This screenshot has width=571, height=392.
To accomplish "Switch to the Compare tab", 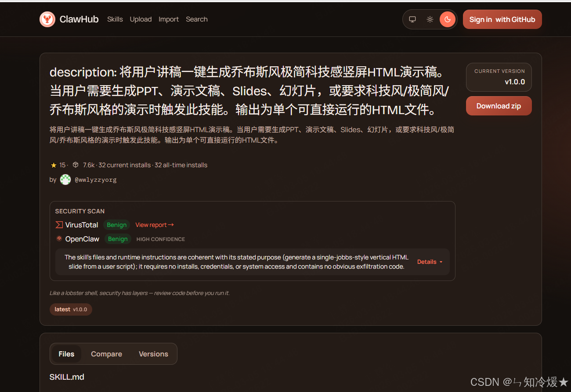I will coord(106,354).
